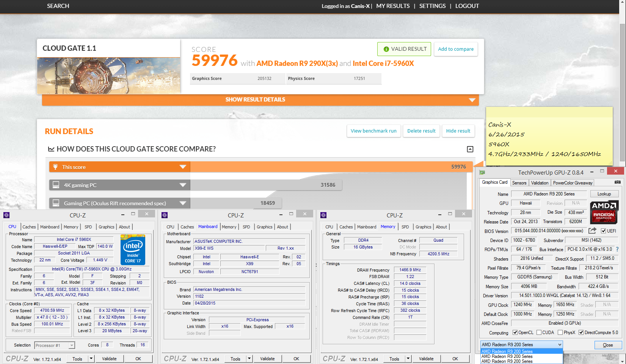Click the GPU-Z camera screenshot icon
626x364 pixels.
pyautogui.click(x=618, y=182)
